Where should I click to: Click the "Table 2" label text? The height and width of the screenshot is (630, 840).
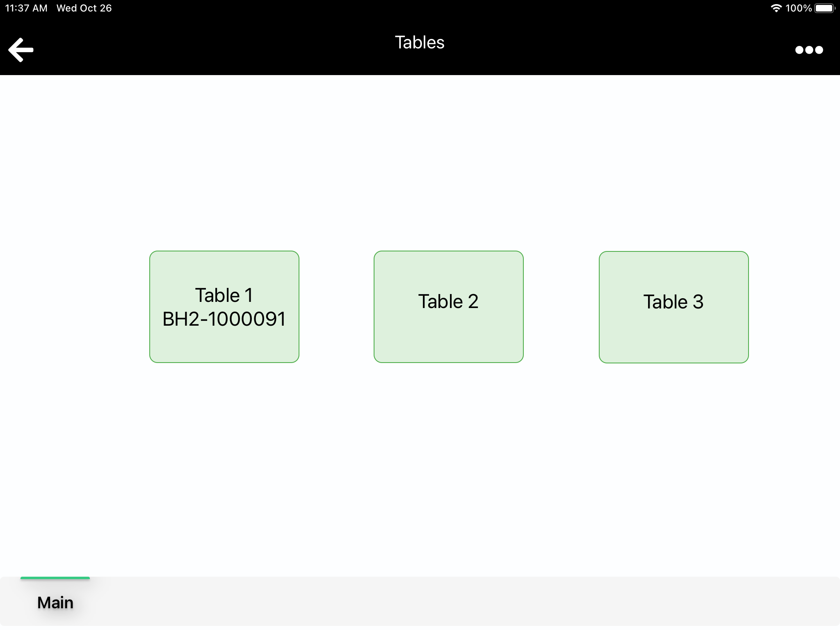(448, 301)
